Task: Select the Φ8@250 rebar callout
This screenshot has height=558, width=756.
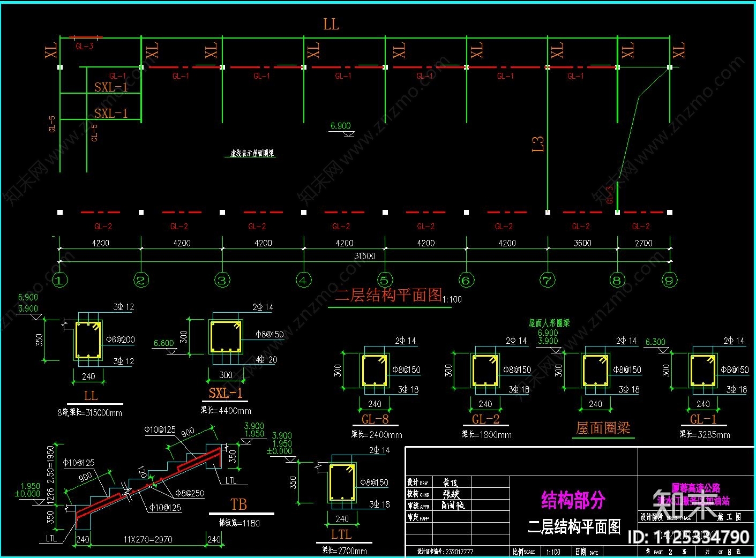Action: [190, 493]
